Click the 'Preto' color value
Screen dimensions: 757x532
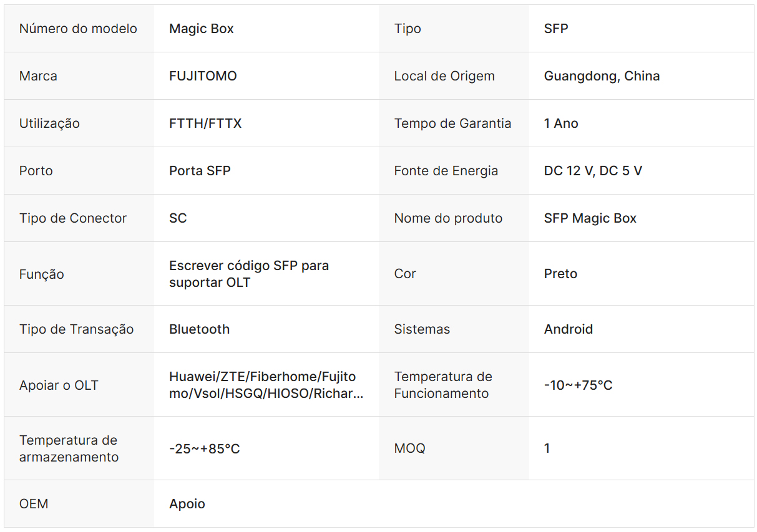click(560, 274)
